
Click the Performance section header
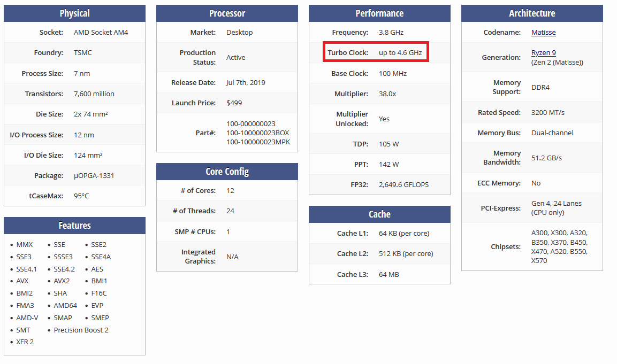tap(380, 13)
